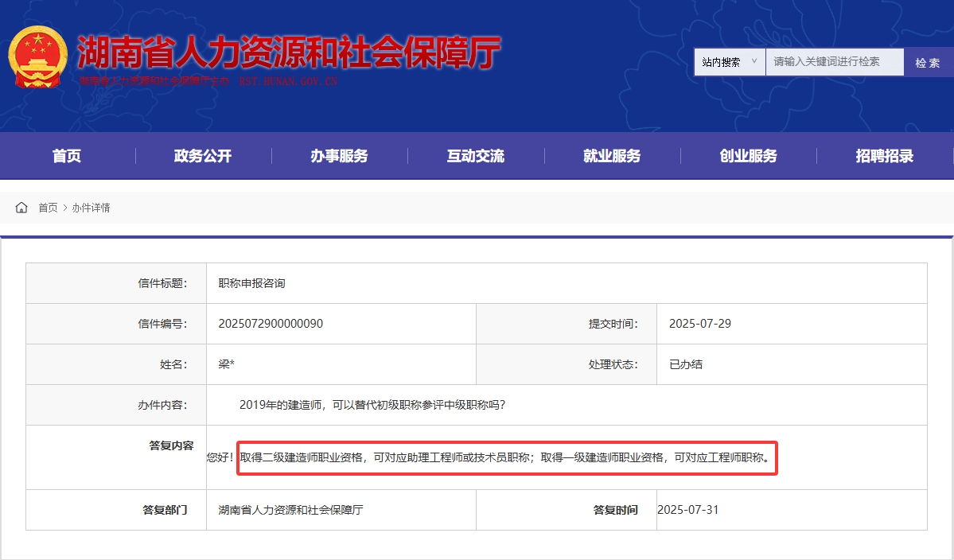The image size is (954, 560).
Task: Open the 站内搜索 scope dropdown
Action: pyautogui.click(x=729, y=62)
